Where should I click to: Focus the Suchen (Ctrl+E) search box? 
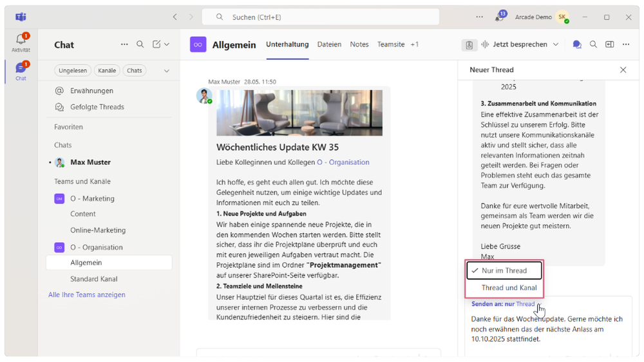click(320, 17)
